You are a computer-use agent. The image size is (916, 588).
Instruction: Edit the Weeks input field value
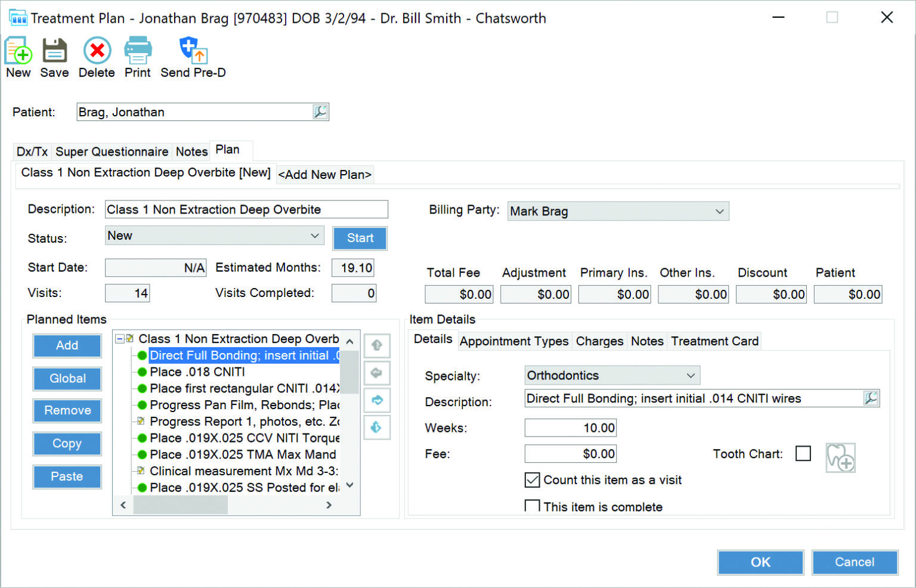coord(570,428)
